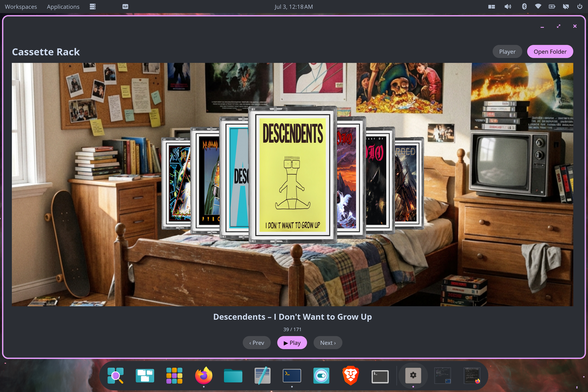Open the magnifier search launcher in dock
Image resolution: width=588 pixels, height=392 pixels.
[x=116, y=375]
